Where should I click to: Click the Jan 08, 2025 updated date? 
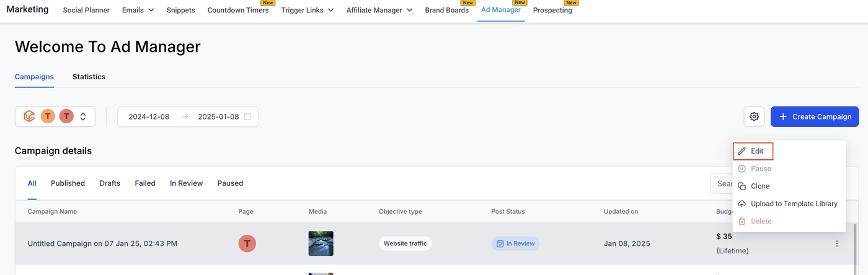coord(627,243)
